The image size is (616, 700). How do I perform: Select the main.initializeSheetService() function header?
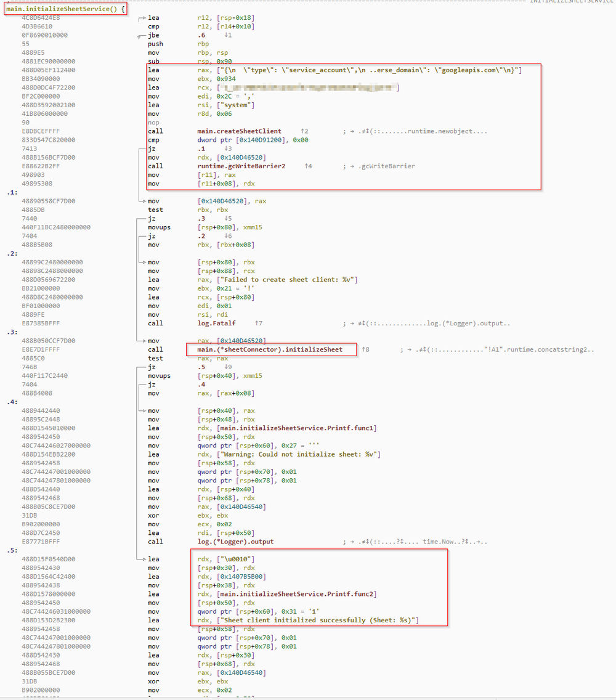point(66,9)
